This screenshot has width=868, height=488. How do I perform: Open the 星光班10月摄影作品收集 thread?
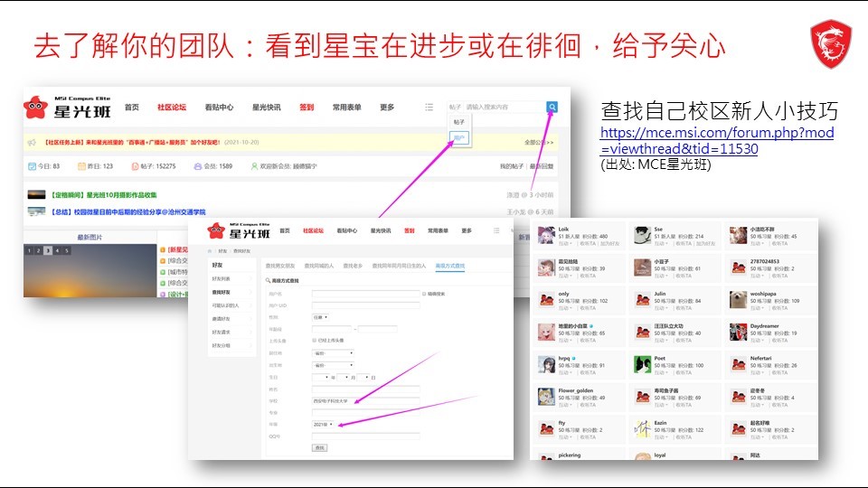coord(104,195)
